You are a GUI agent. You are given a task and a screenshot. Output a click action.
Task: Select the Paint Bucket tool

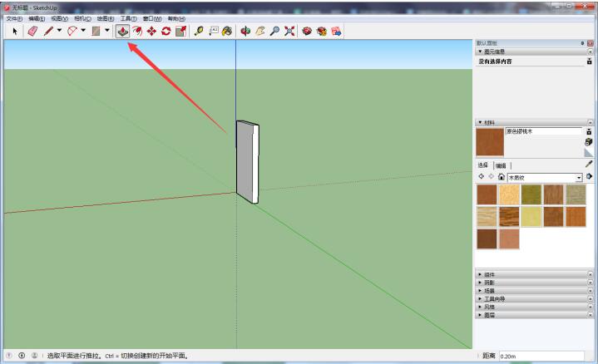click(226, 31)
